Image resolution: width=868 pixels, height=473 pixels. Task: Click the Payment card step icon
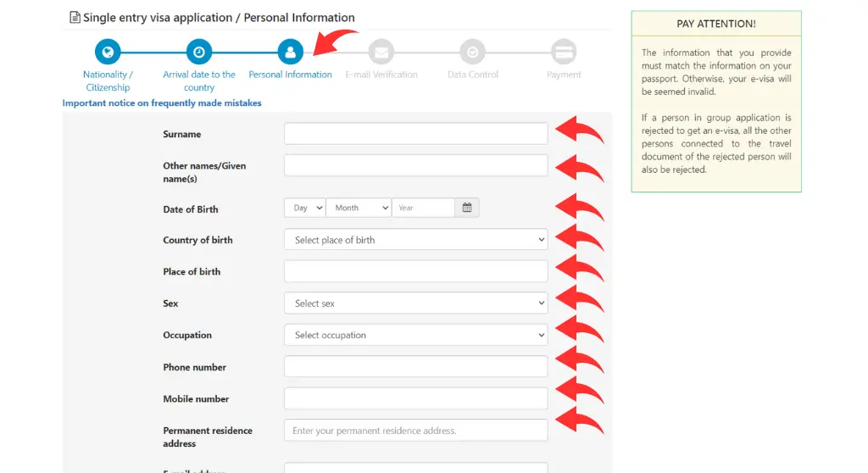pyautogui.click(x=564, y=52)
